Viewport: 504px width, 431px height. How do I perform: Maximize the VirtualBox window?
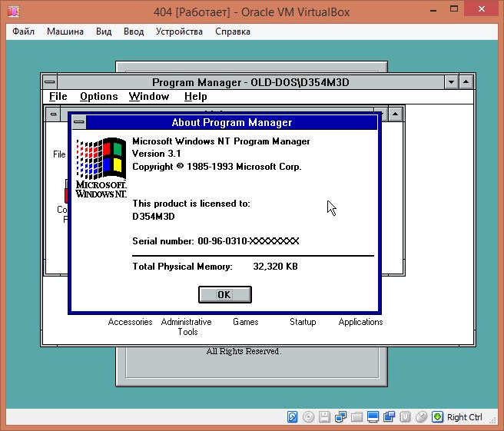click(454, 9)
